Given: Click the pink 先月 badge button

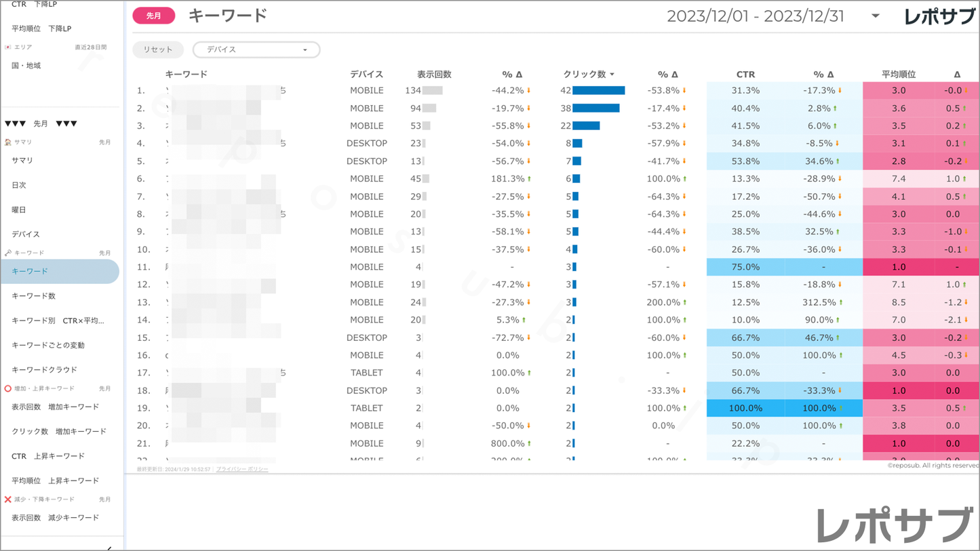Looking at the screenshot, I should click(154, 16).
